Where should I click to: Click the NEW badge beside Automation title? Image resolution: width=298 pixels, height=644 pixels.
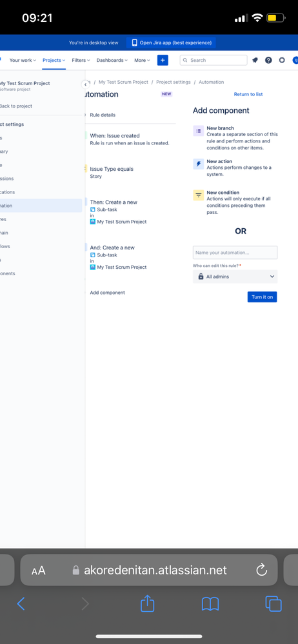[x=166, y=94]
